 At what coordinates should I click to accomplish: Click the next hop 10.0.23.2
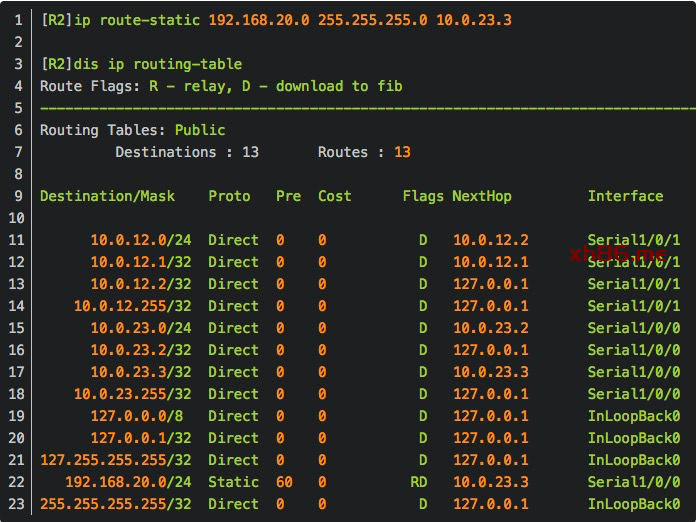(x=490, y=328)
